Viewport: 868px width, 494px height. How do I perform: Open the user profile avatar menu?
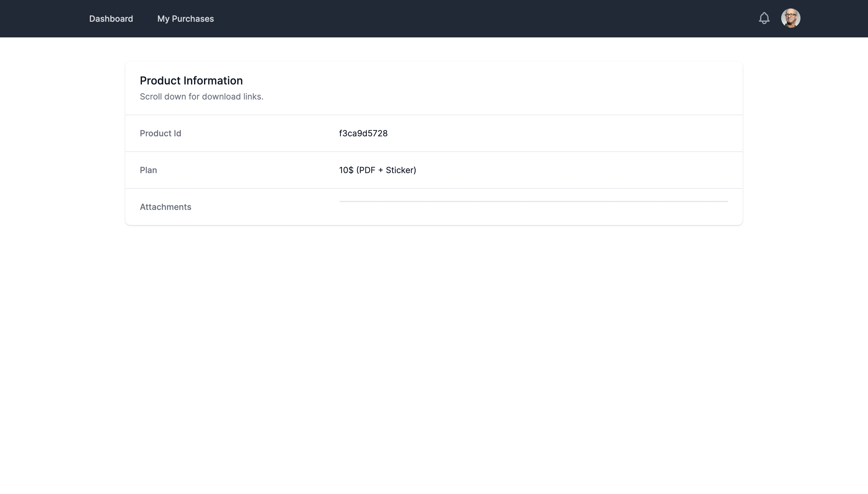pos(791,18)
